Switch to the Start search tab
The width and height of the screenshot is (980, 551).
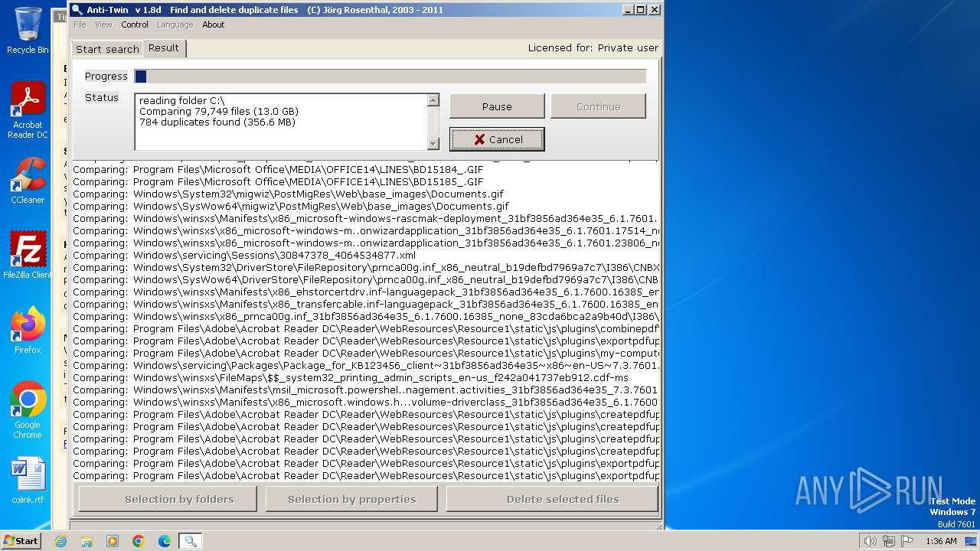(107, 49)
